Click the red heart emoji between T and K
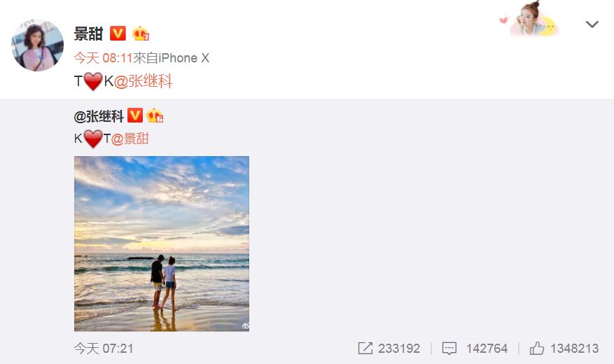Image resolution: width=614 pixels, height=364 pixels. [93, 81]
